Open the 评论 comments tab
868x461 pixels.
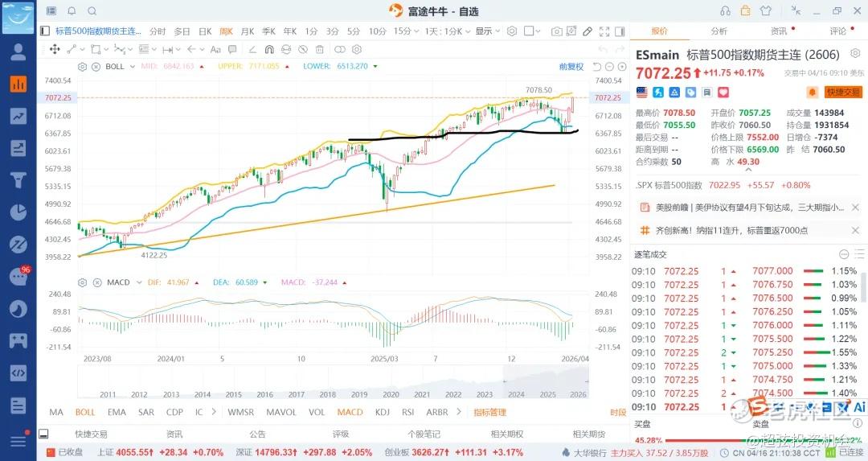(837, 31)
